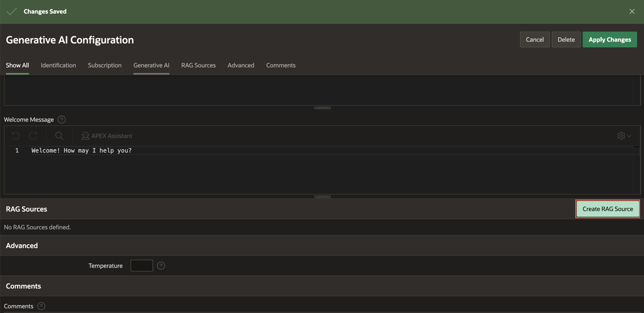Screen dimensions: 644x313
Task: Open the editor settings gear menu
Action: [x=624, y=136]
